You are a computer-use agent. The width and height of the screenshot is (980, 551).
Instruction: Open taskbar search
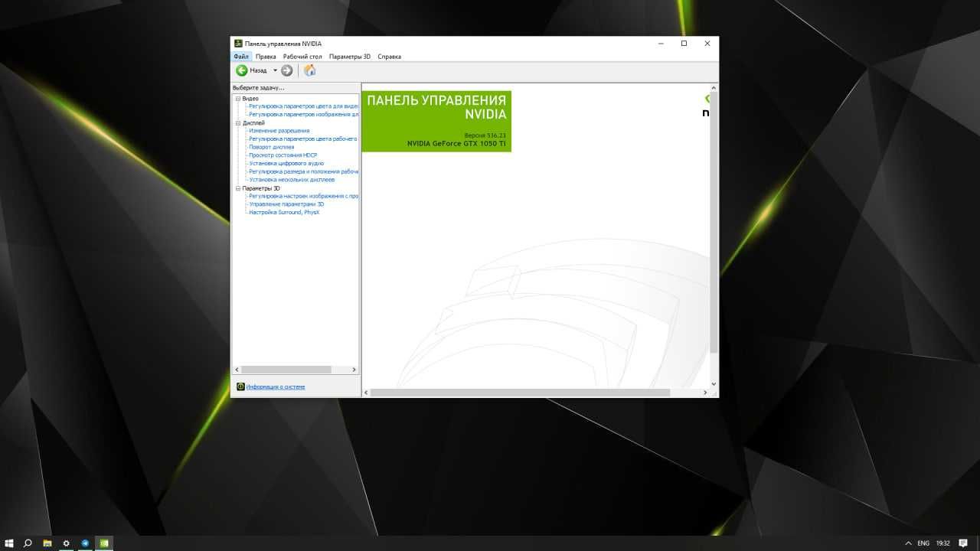pos(28,543)
